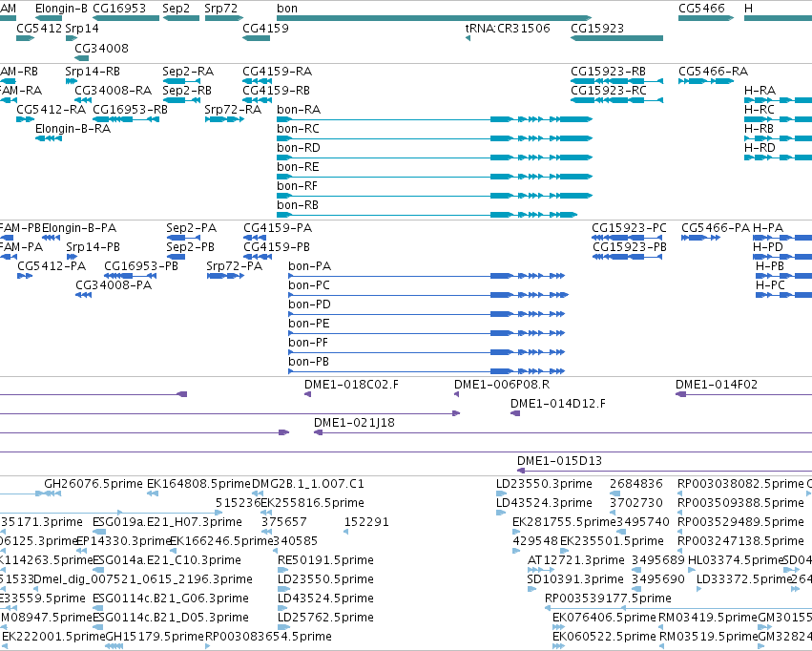Click the bon-PF protein label

[308, 343]
